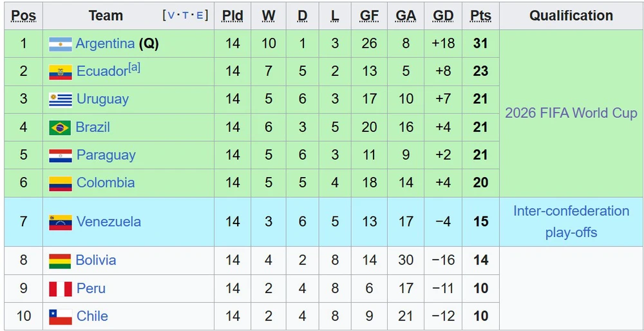
Task: Click the Argentina flag icon
Action: pyautogui.click(x=61, y=44)
